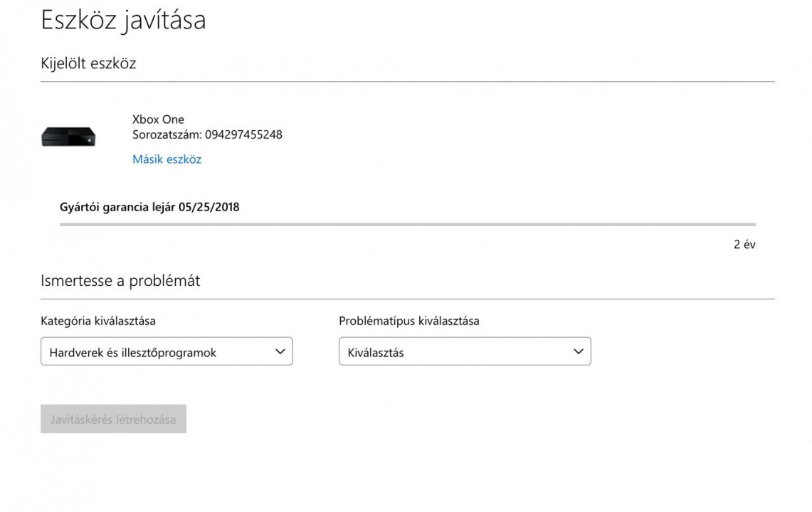
Task: Click the '2 év' warranty duration label
Action: click(744, 245)
